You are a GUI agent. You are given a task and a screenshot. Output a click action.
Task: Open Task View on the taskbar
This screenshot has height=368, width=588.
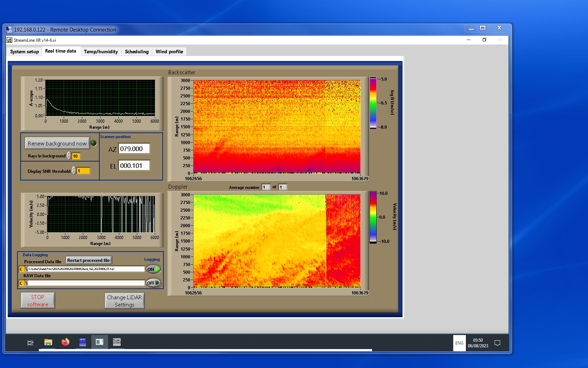30,343
